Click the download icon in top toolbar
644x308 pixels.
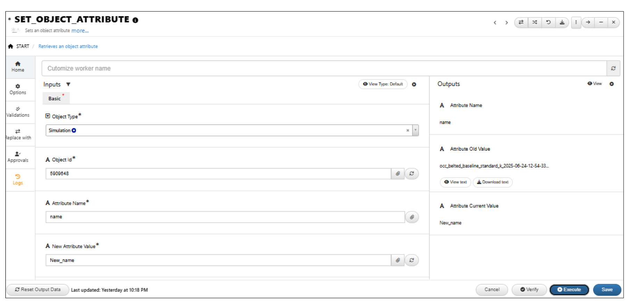click(x=562, y=22)
